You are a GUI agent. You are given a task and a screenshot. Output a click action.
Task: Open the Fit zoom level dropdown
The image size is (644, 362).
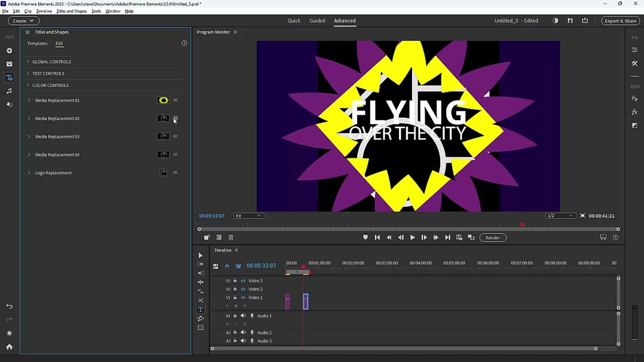coord(249,216)
